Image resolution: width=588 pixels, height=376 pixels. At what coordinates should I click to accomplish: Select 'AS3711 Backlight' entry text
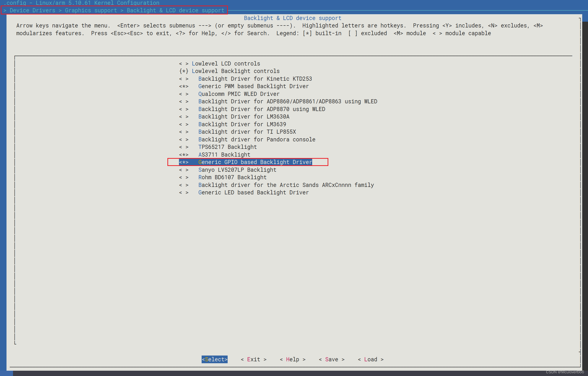[x=224, y=155]
